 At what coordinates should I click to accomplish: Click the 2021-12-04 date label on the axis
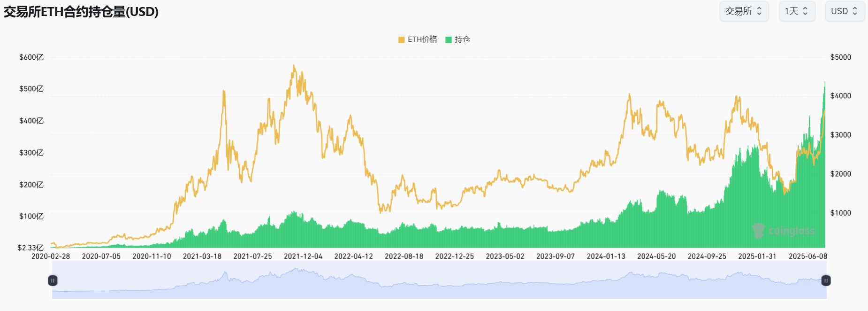[x=303, y=257]
